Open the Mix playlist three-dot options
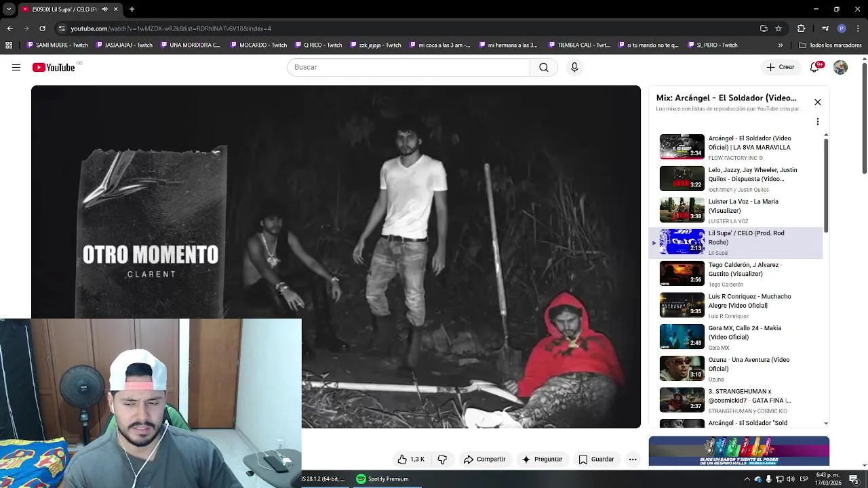 (818, 121)
